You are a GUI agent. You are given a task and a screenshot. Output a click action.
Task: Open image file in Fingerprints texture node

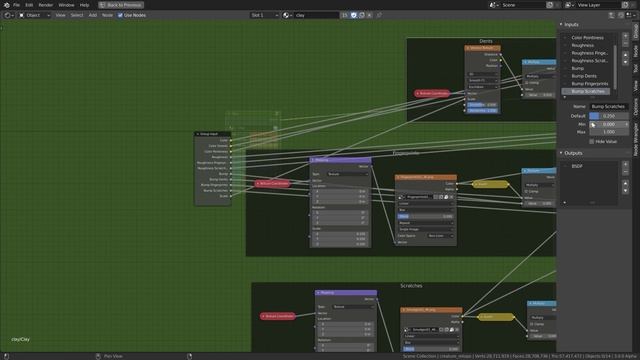coord(446,197)
